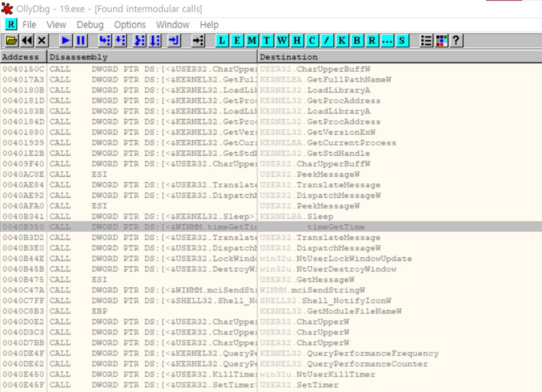Screen dimensions: 542x392
Task: Open Handles window with H button
Action: (297, 41)
